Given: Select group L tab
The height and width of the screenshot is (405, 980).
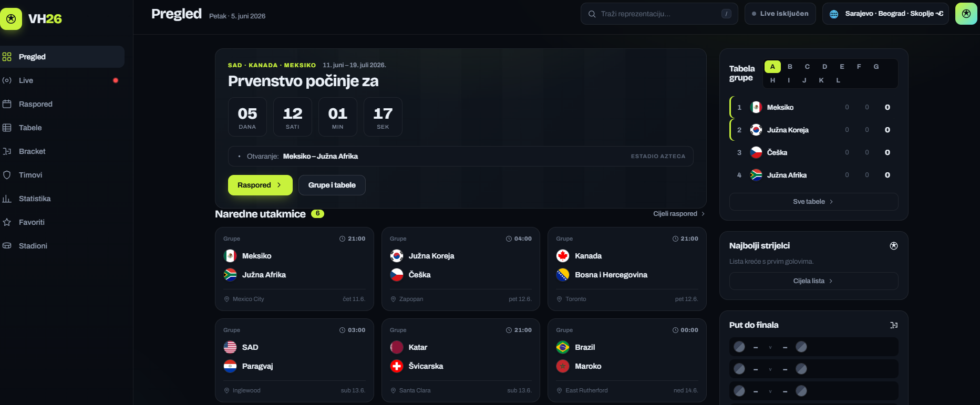Looking at the screenshot, I should 838,80.
